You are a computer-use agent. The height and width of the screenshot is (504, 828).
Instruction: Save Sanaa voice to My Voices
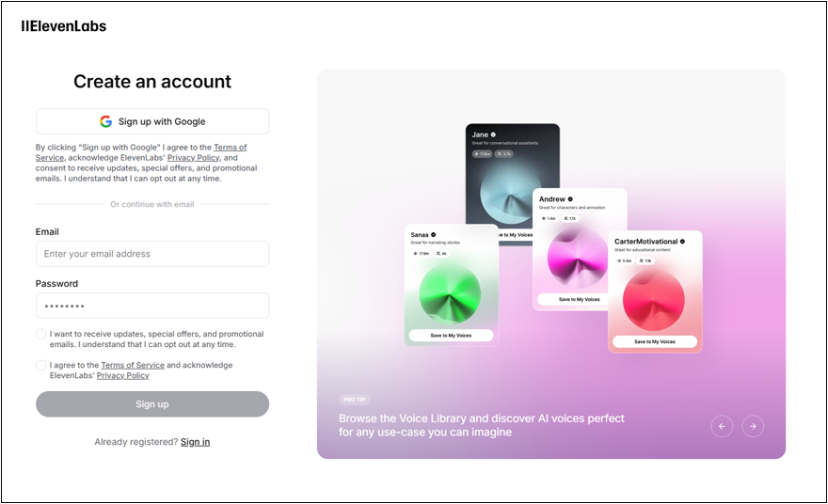click(451, 335)
